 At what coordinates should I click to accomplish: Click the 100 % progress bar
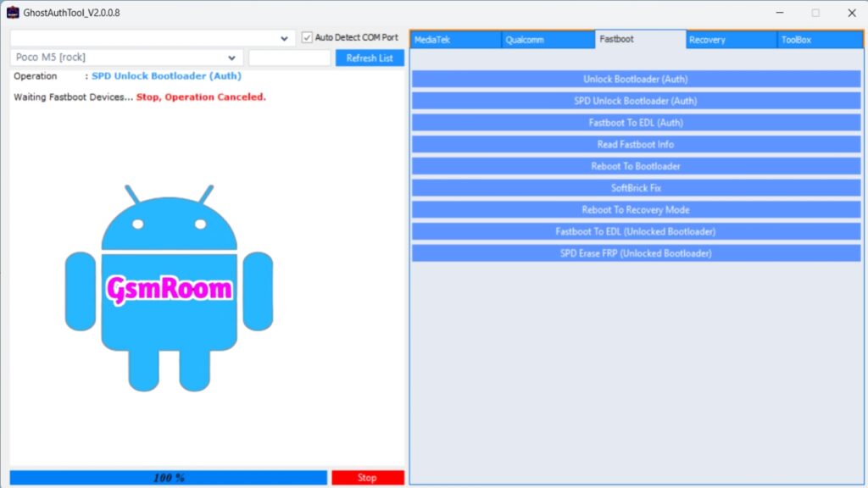(168, 478)
